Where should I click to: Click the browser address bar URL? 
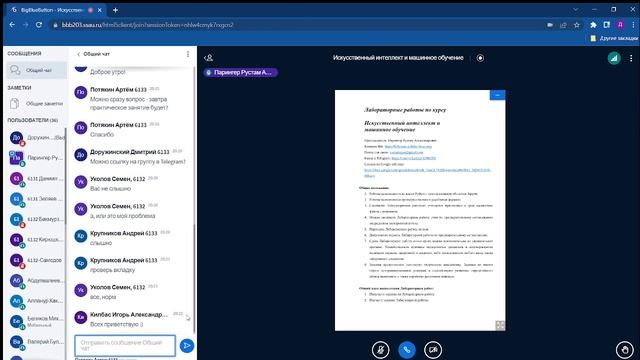[x=148, y=25]
